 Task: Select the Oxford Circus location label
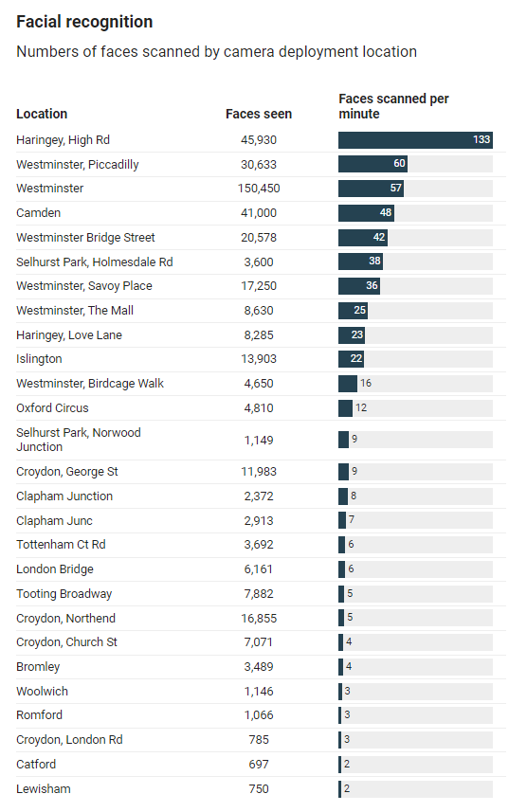tap(52, 408)
